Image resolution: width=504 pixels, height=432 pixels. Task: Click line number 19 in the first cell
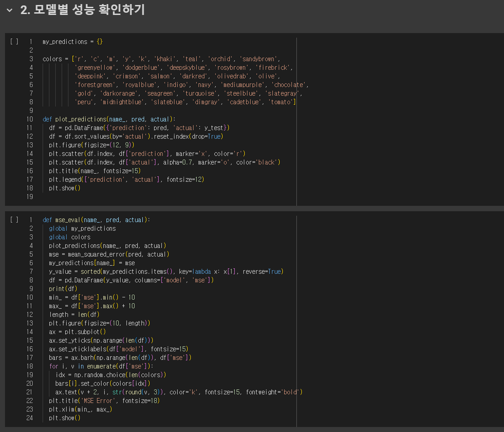click(29, 196)
